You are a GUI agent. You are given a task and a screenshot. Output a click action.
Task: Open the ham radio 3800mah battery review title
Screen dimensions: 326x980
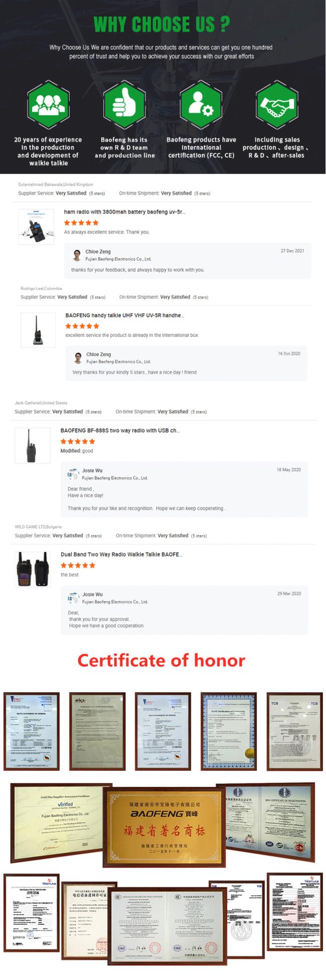[124, 212]
